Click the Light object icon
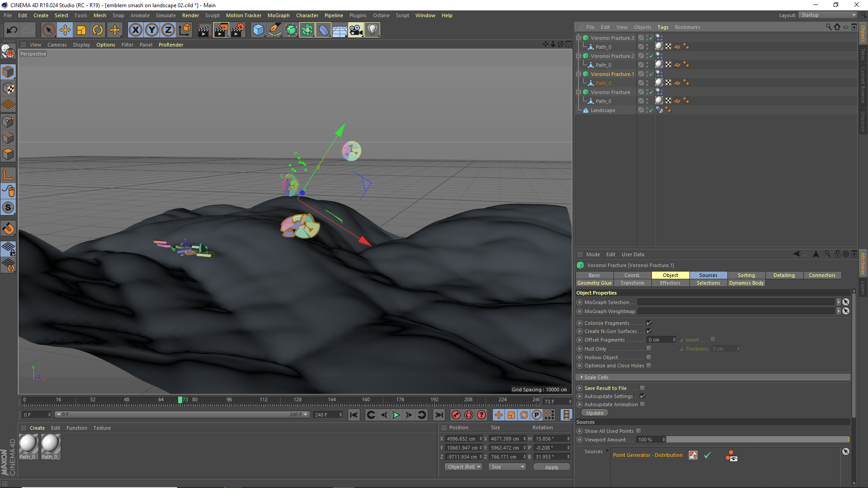This screenshot has height=488, width=868. point(372,30)
